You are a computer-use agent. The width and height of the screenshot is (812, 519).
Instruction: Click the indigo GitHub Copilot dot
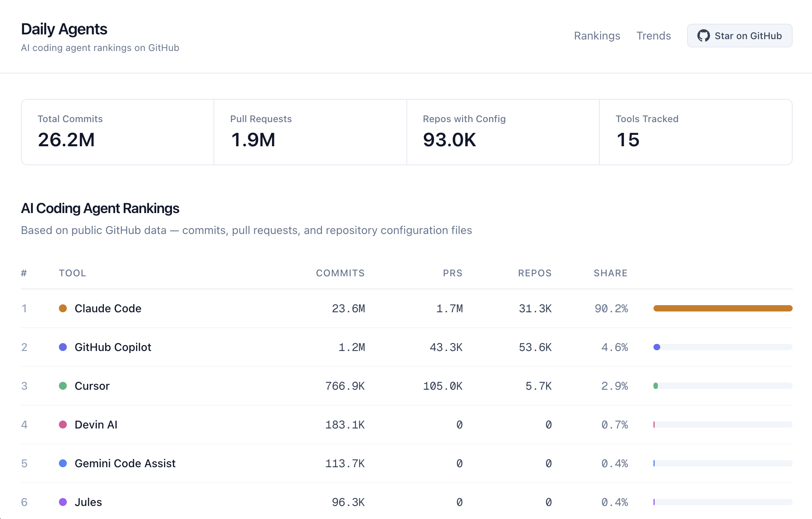tap(63, 347)
